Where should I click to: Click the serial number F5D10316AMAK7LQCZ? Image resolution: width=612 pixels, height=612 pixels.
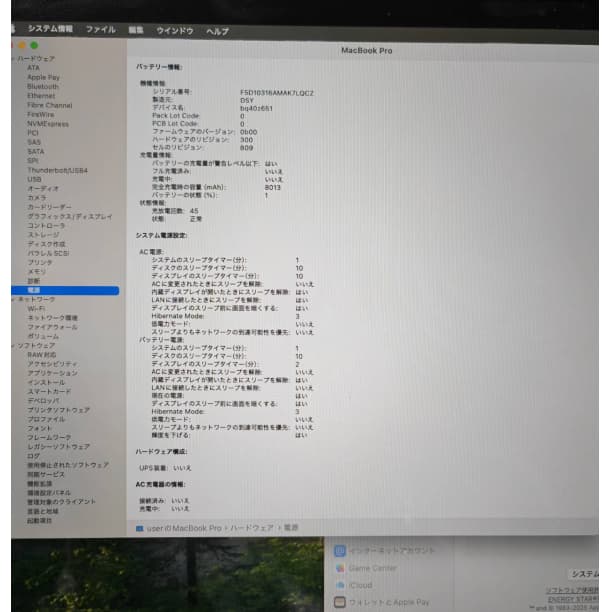(277, 93)
